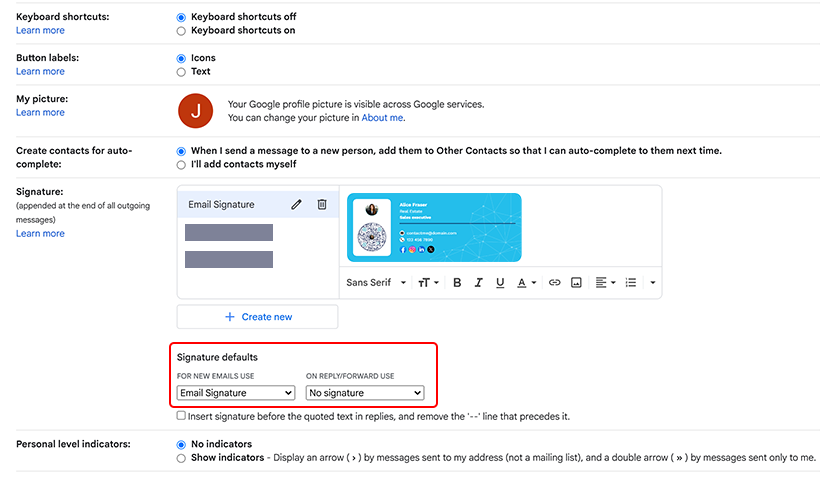Select Keyboard shortcuts off option
Image resolution: width=820 pixels, height=480 pixels.
[181, 17]
